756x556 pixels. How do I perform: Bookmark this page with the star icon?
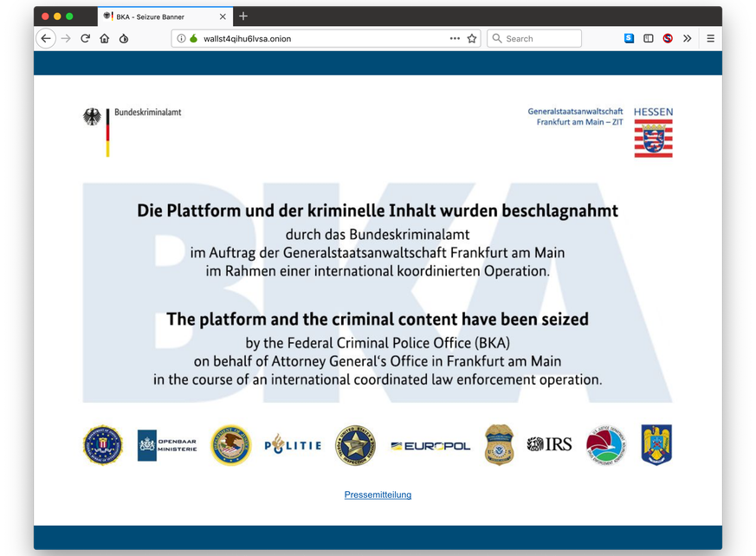472,38
